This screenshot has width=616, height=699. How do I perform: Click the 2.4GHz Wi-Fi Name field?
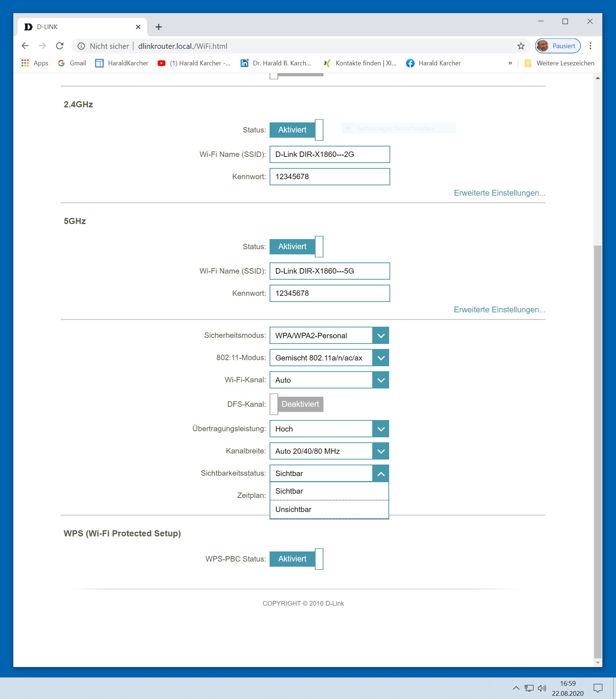330,154
